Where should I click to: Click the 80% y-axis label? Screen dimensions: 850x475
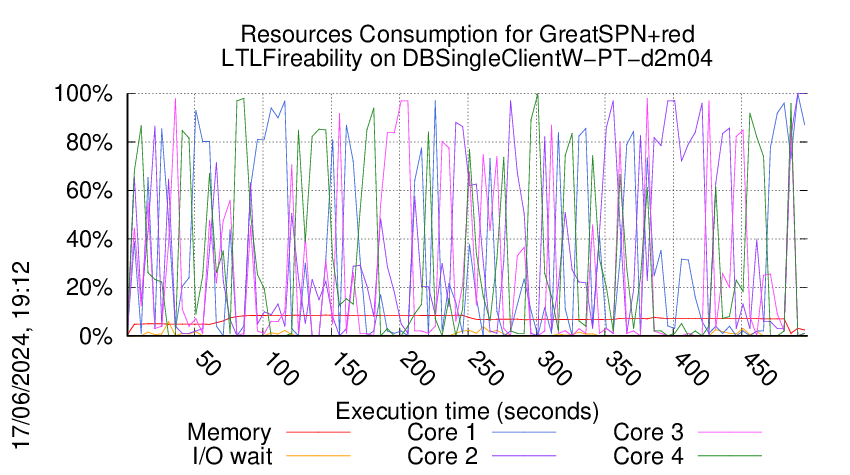point(89,143)
